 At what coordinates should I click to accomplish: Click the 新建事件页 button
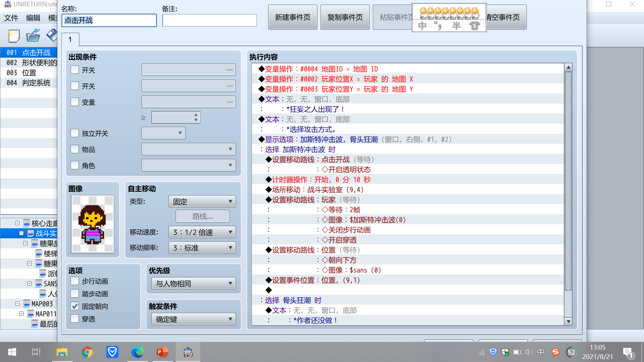point(293,17)
